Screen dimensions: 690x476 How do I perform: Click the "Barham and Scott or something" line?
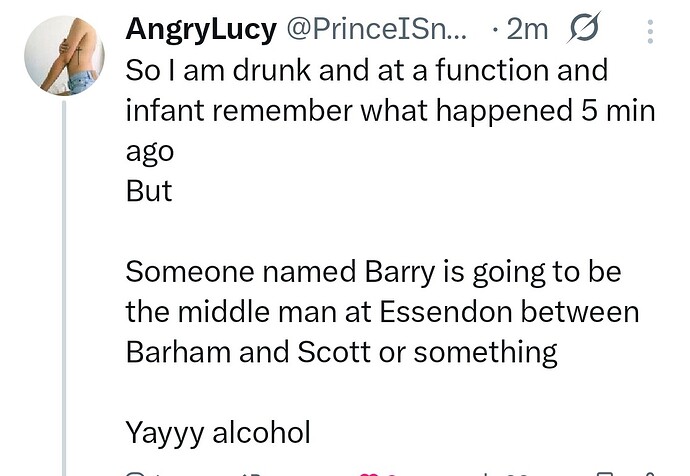coord(341,352)
